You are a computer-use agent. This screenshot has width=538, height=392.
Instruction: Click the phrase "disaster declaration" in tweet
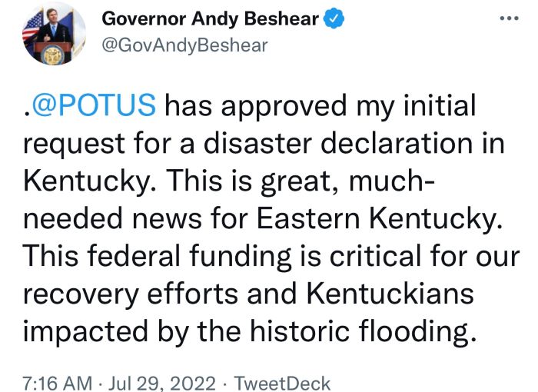tap(338, 143)
